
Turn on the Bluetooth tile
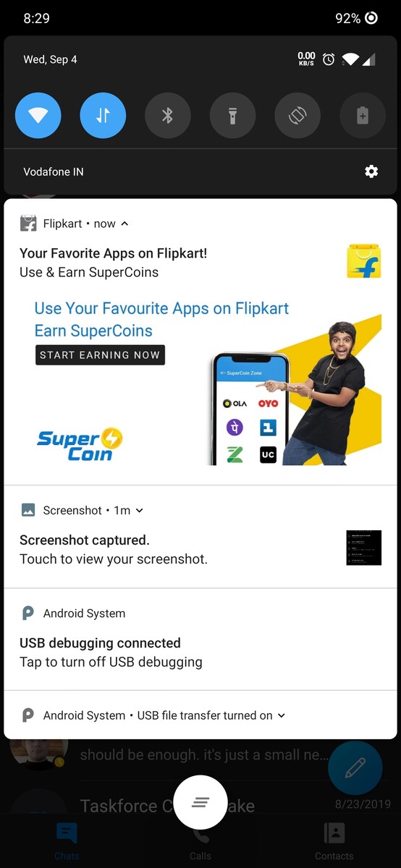tap(168, 115)
